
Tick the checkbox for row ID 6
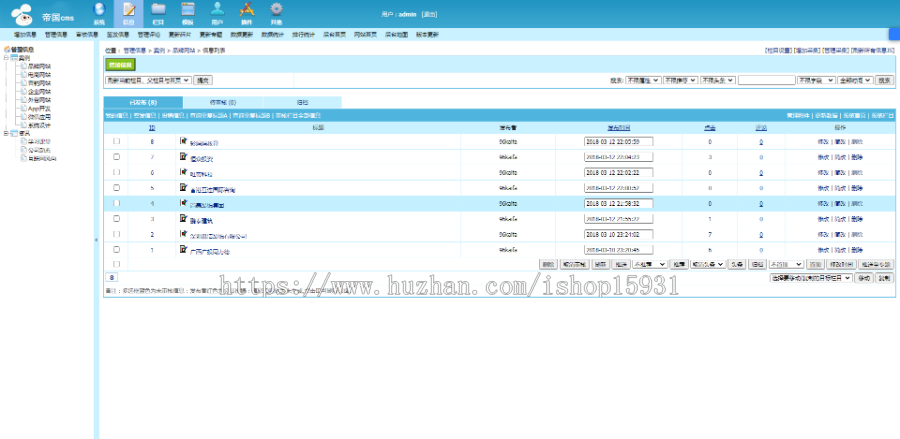[x=117, y=172]
